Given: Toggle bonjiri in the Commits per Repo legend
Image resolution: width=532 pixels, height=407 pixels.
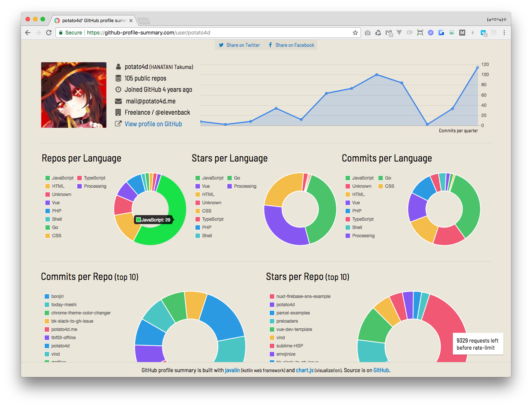Looking at the screenshot, I should [57, 296].
